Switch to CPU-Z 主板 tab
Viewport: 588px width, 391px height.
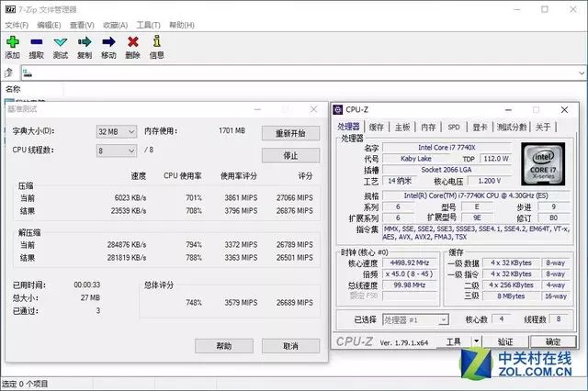pos(402,127)
